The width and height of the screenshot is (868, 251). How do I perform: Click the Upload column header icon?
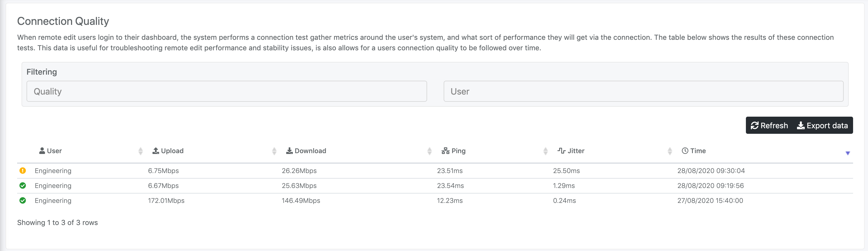pos(156,151)
